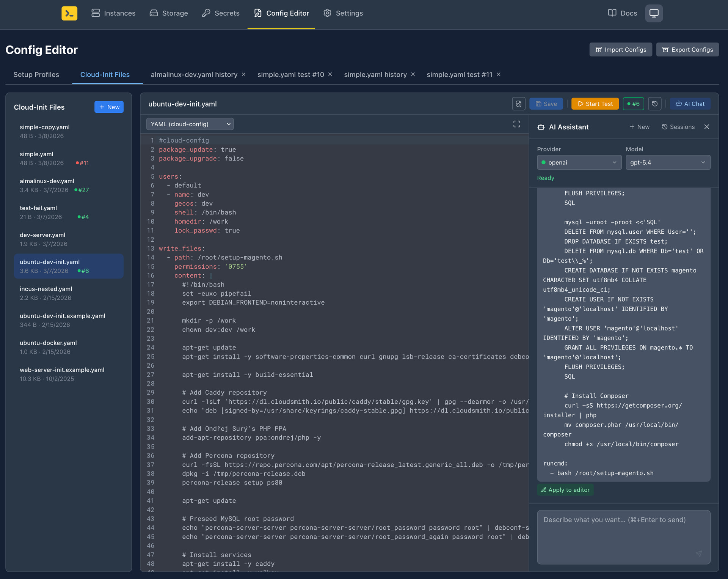This screenshot has height=579, width=728.
Task: Switch to Setup Profiles tab
Action: point(36,74)
